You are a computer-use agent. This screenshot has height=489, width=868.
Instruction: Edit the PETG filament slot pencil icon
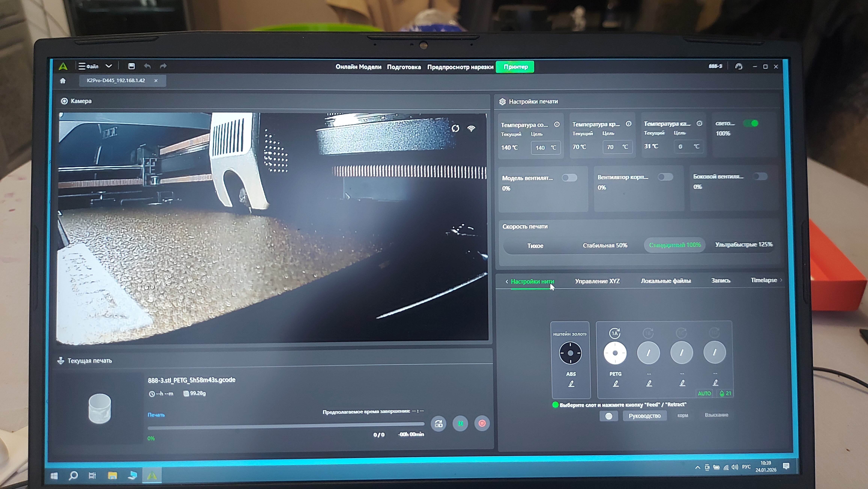pyautogui.click(x=616, y=383)
